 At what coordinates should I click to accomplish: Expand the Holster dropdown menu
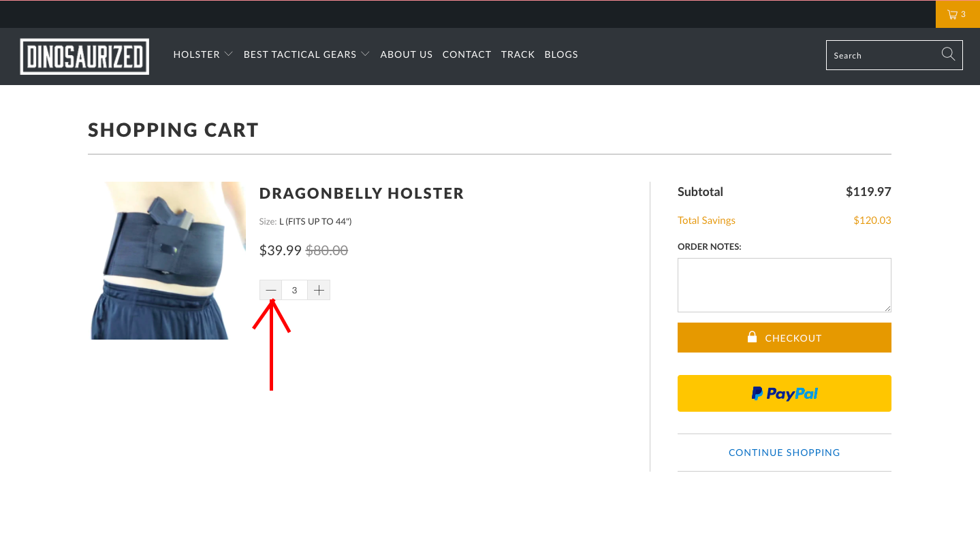pos(203,54)
